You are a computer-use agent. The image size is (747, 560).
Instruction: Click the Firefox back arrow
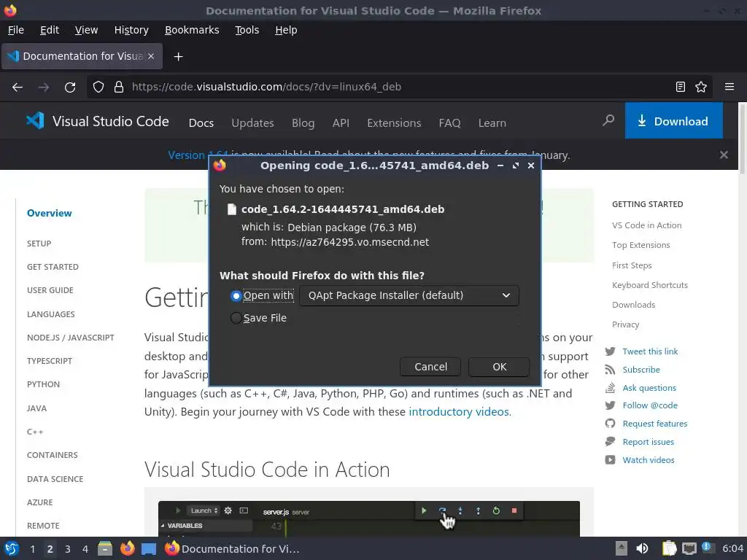coord(18,87)
